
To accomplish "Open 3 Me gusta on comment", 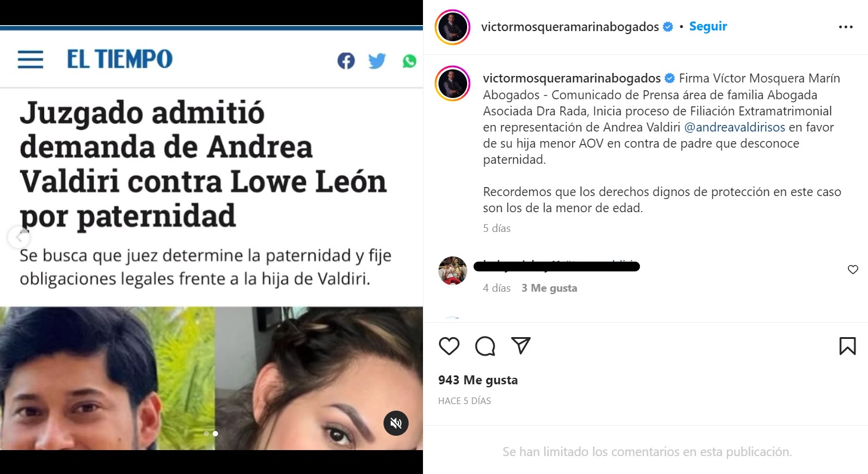I will (x=549, y=288).
